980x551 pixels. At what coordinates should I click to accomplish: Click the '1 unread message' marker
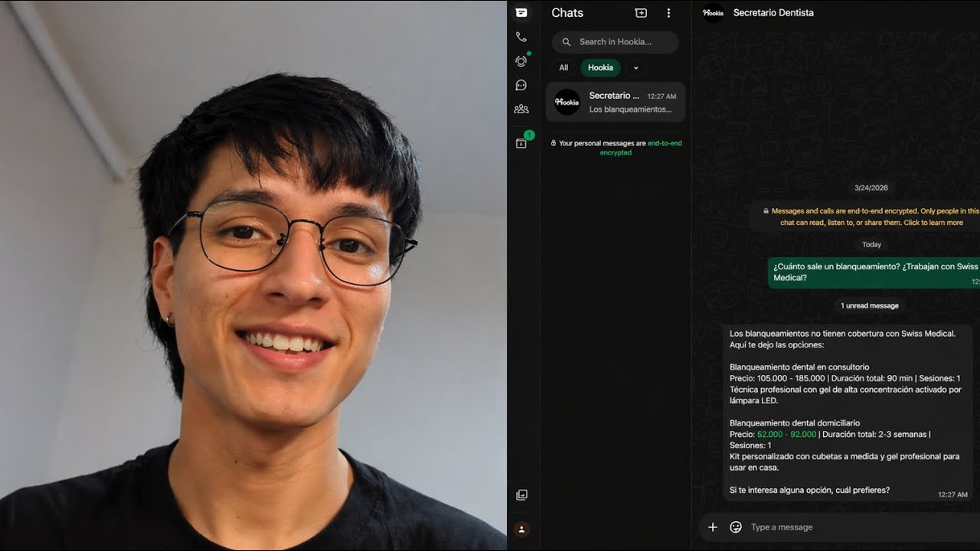[870, 305]
